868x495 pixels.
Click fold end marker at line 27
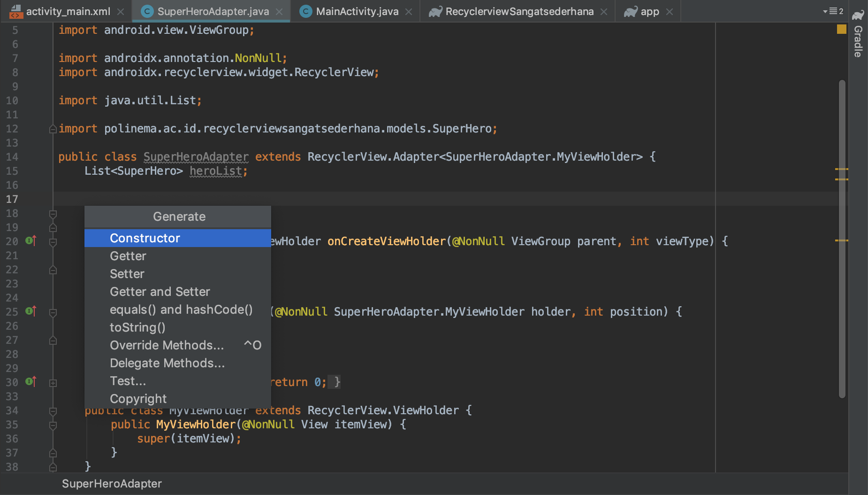[x=53, y=340]
